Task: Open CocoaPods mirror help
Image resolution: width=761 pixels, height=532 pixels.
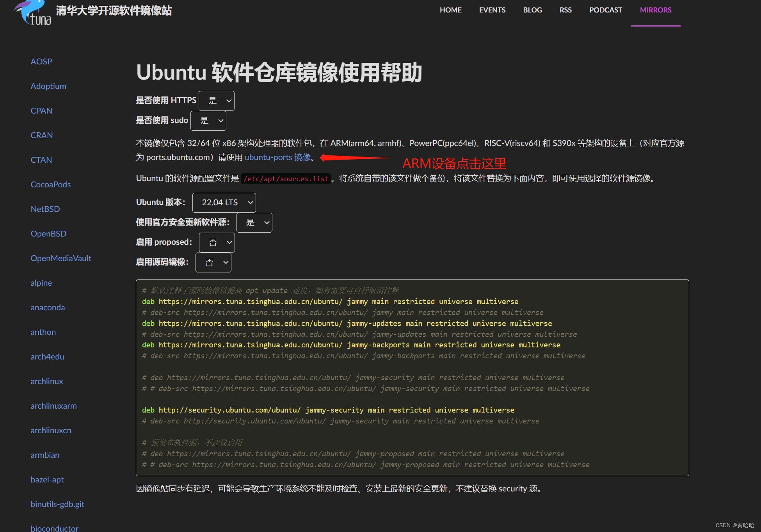Action: (51, 185)
